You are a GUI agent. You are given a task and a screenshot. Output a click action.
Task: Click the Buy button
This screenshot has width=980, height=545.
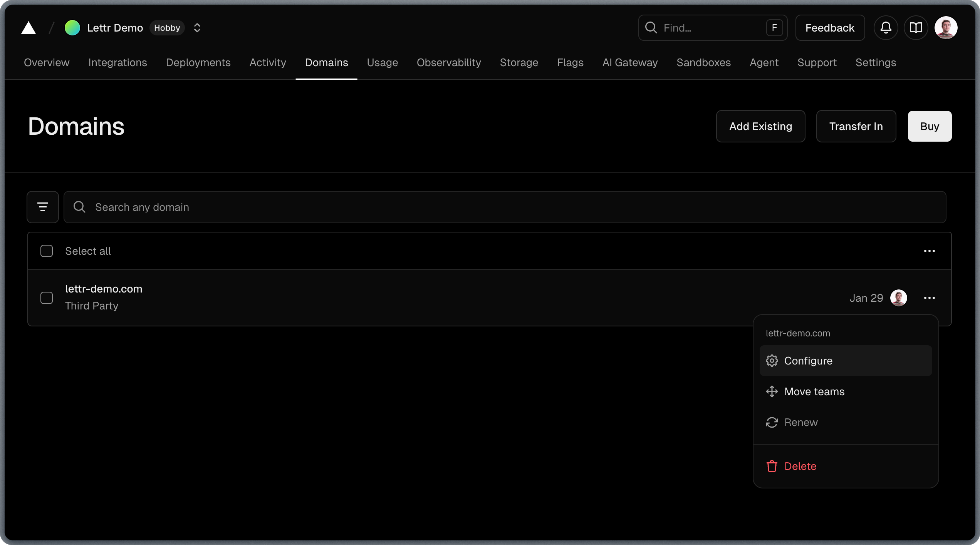[930, 126]
